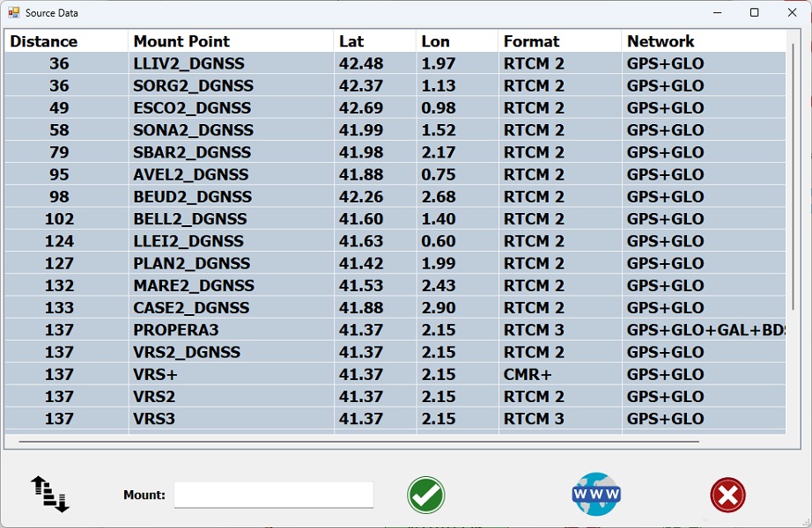Screen dimensions: 812x528
Task: Cancel with the red X icon
Action: (727, 495)
